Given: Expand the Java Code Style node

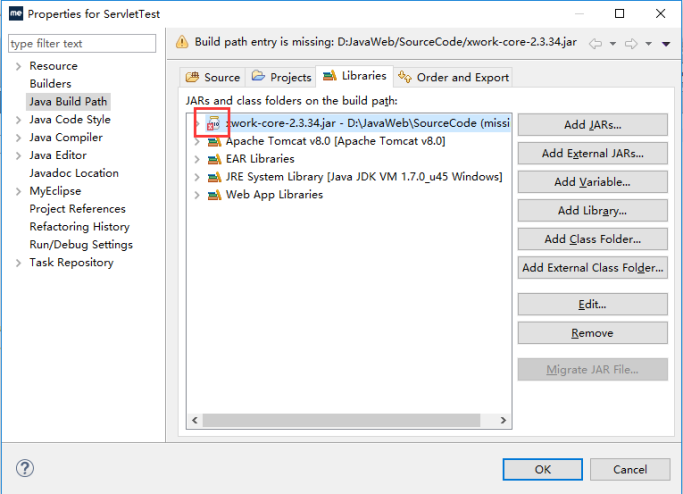Looking at the screenshot, I should (18, 120).
